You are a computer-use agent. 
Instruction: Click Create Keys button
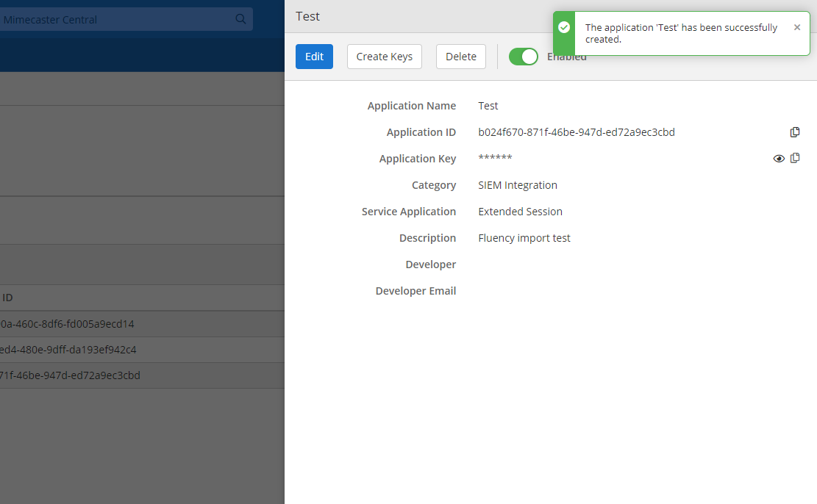384,57
